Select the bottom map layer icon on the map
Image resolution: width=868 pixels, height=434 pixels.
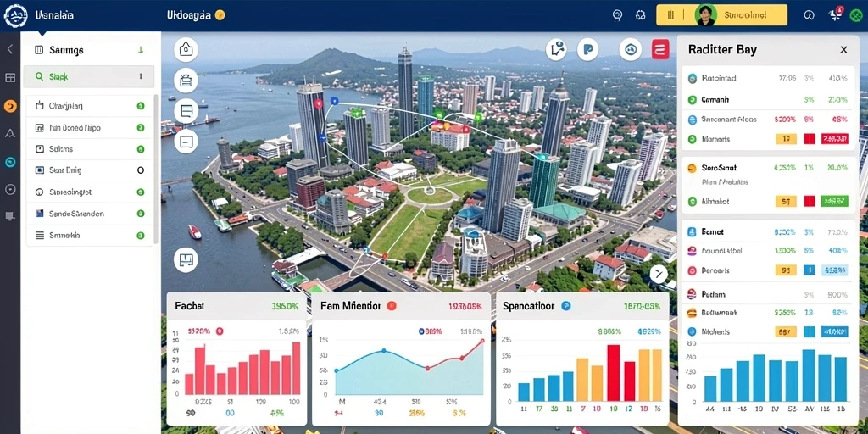point(186,259)
